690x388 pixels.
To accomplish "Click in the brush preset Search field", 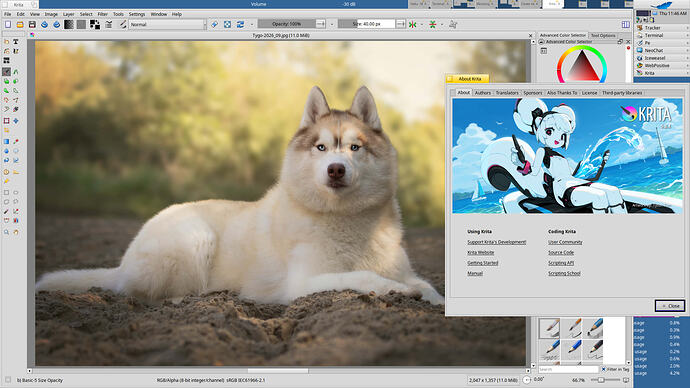I will [569, 370].
